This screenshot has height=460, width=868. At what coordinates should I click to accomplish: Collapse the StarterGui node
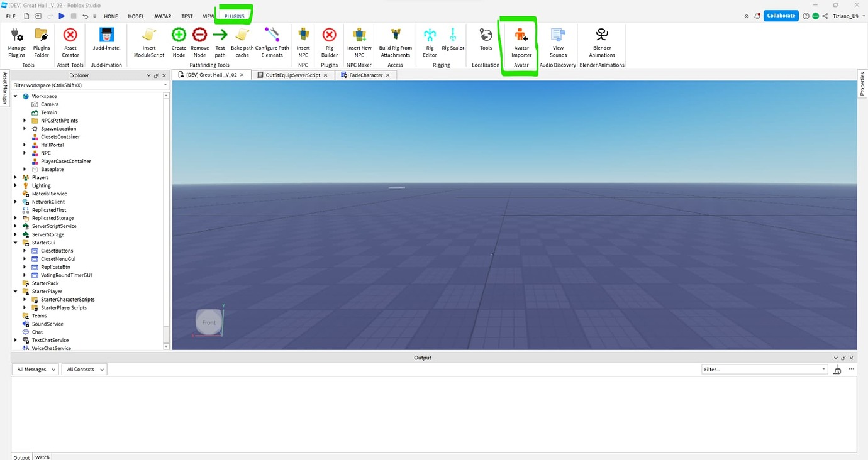(16, 243)
